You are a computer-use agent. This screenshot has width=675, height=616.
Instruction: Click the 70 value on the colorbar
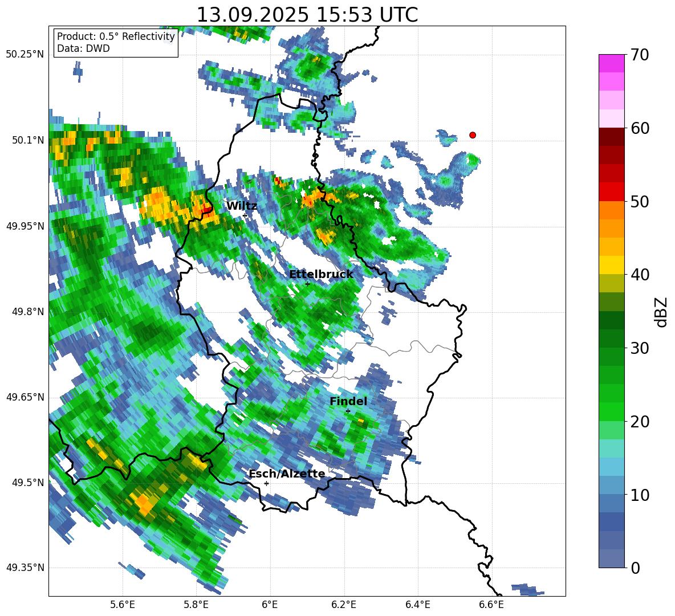coord(640,55)
